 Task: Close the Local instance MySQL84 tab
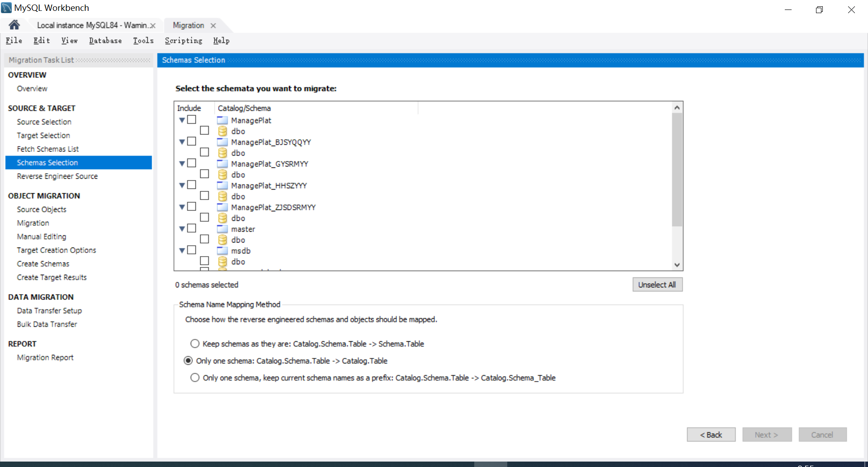pyautogui.click(x=153, y=26)
